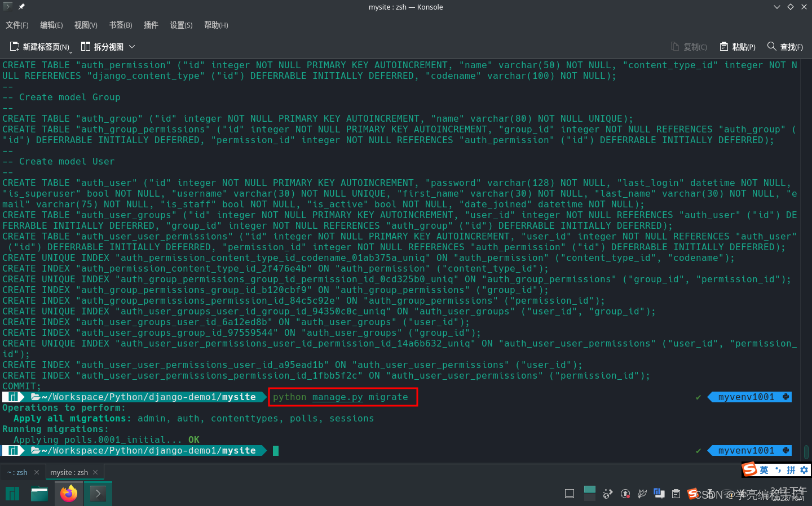The width and height of the screenshot is (812, 506).
Task: Toggle the pin on all desktops icon
Action: (x=21, y=7)
